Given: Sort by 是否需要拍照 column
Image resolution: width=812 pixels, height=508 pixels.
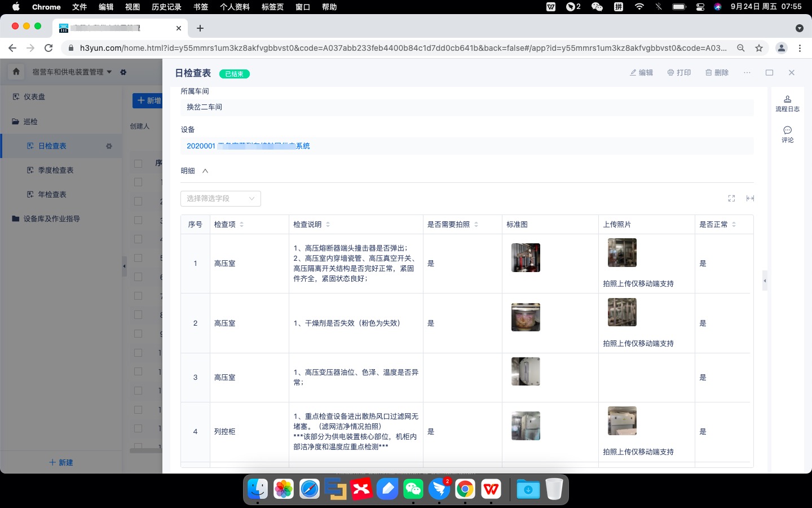Looking at the screenshot, I should click(x=476, y=225).
